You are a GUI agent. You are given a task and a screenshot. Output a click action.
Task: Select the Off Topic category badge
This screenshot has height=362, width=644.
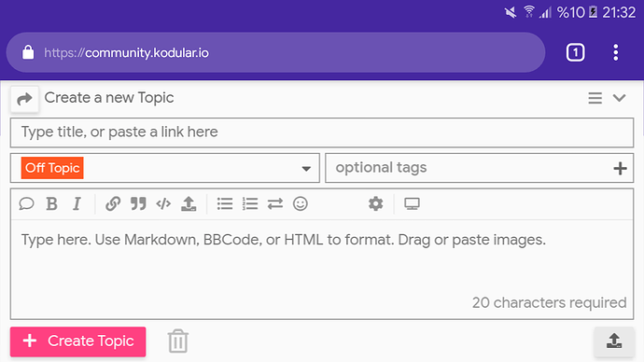52,168
